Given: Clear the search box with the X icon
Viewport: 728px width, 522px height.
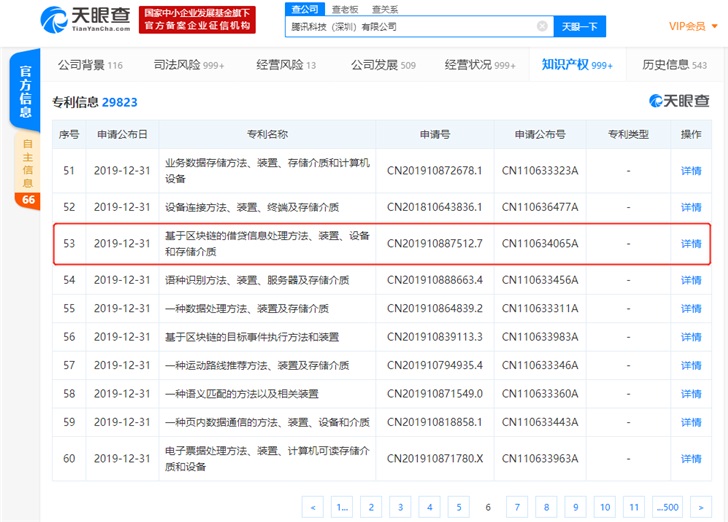Looking at the screenshot, I should point(542,26).
